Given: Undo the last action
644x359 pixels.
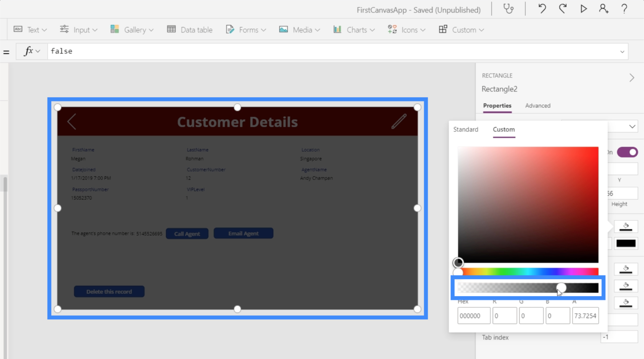Looking at the screenshot, I should click(x=542, y=9).
